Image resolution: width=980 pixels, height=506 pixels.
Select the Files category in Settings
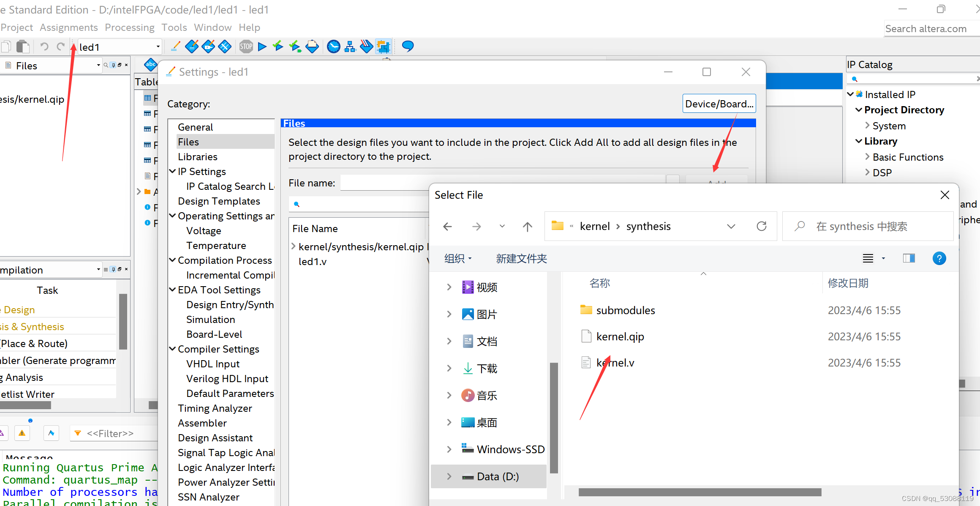click(x=190, y=141)
